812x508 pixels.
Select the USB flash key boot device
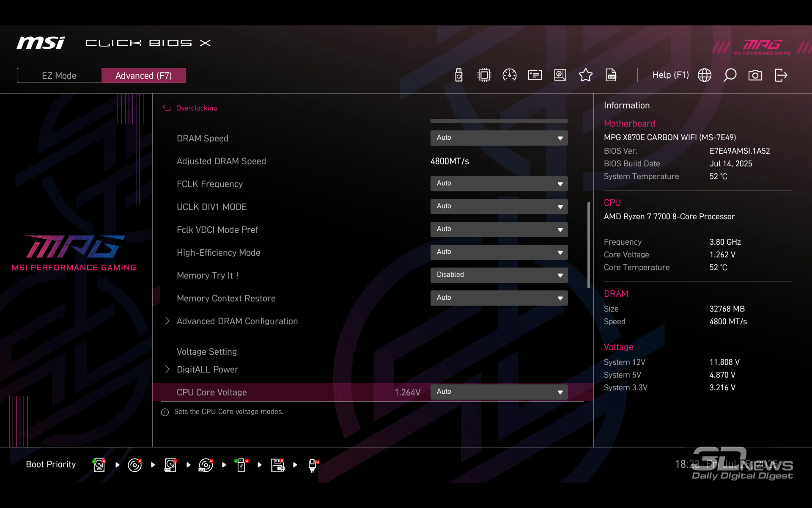[x=241, y=465]
